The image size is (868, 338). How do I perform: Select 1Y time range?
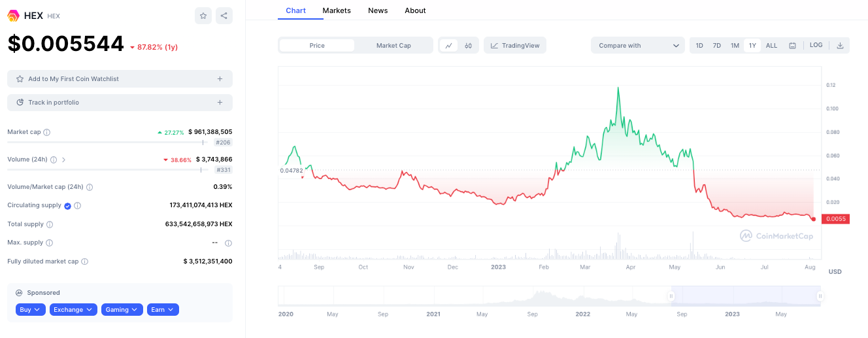(x=752, y=46)
